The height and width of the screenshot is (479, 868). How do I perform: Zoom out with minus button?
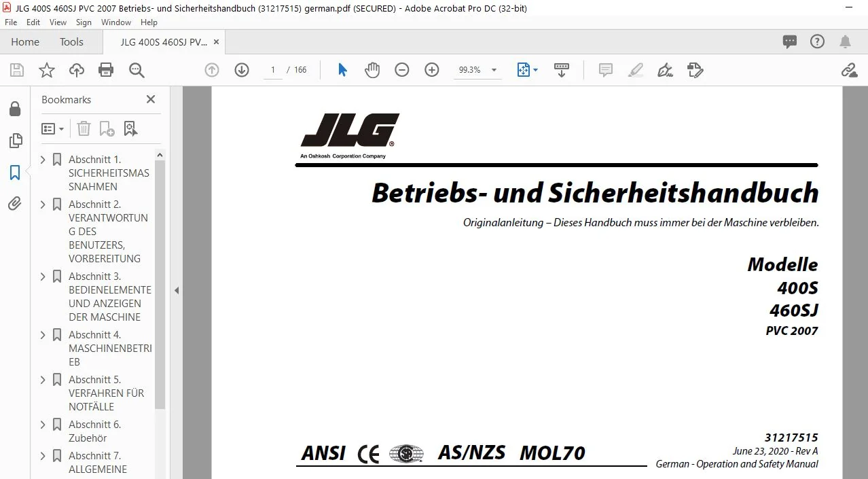[x=402, y=70]
